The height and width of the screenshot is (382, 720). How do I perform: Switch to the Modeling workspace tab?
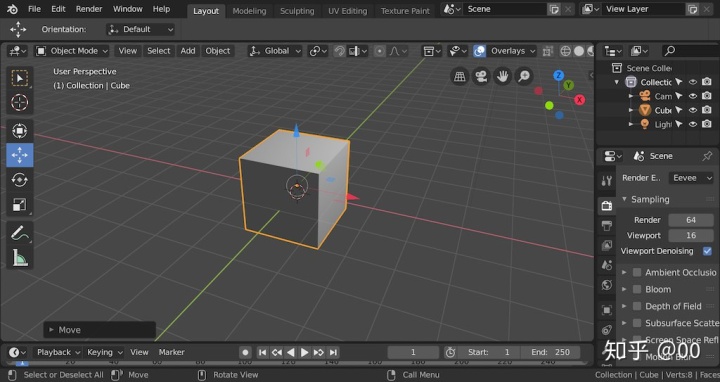pyautogui.click(x=249, y=11)
